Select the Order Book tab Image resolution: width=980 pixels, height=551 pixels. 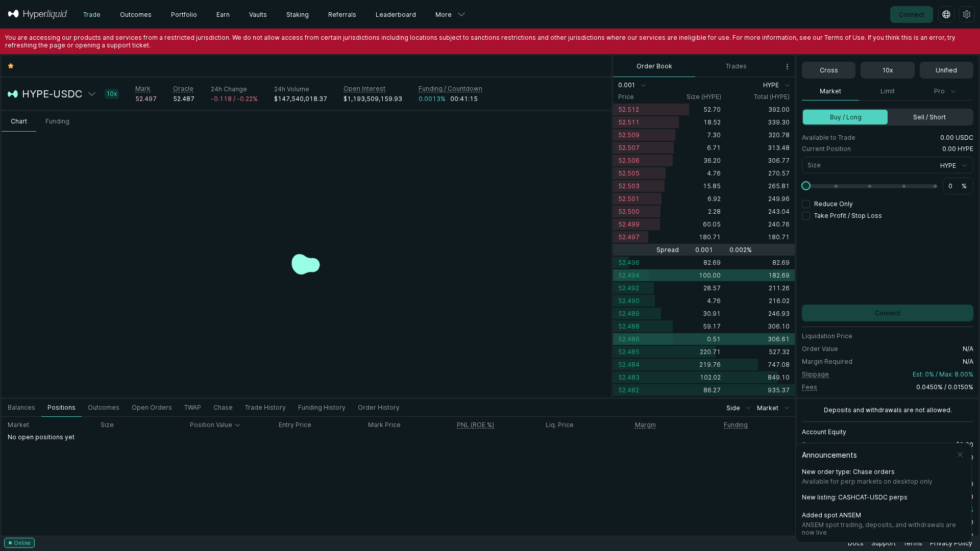[x=654, y=66]
